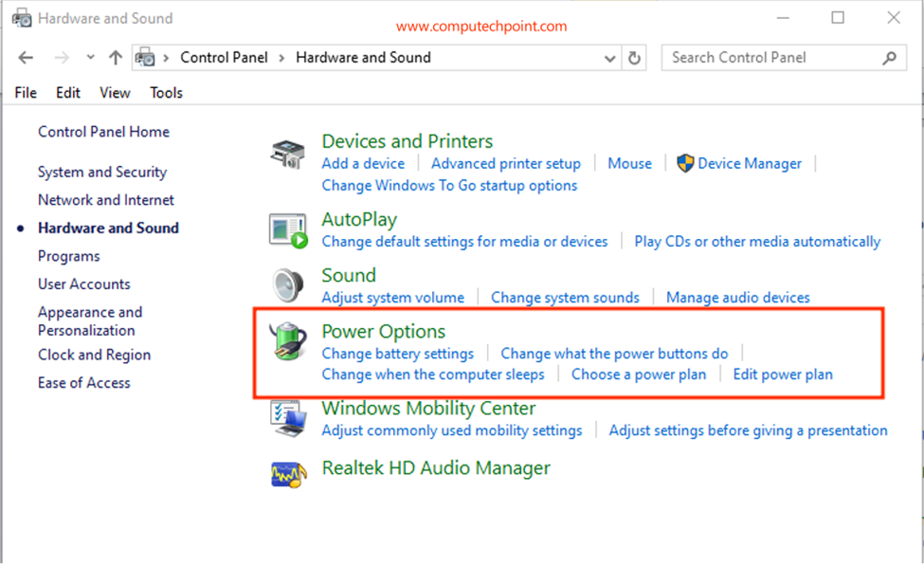Open Mouse settings link
924x567 pixels.
[629, 163]
